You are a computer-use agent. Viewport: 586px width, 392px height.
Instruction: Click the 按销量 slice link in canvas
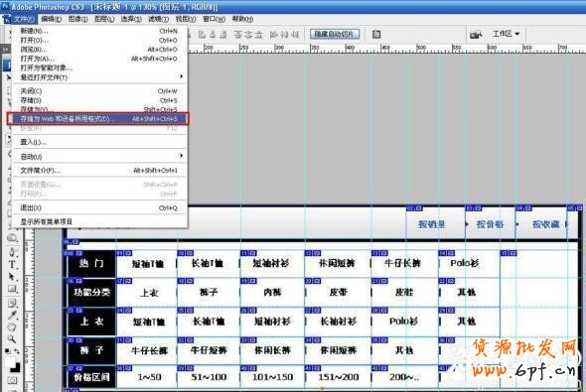(x=432, y=224)
